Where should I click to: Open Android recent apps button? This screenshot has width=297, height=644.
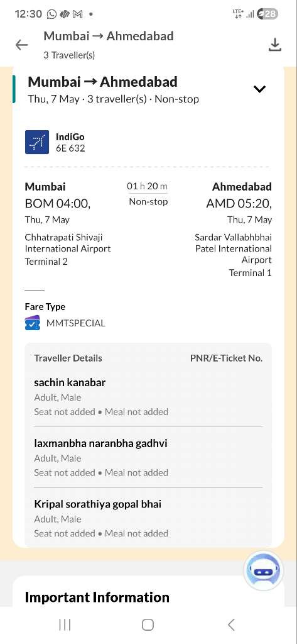click(x=65, y=625)
